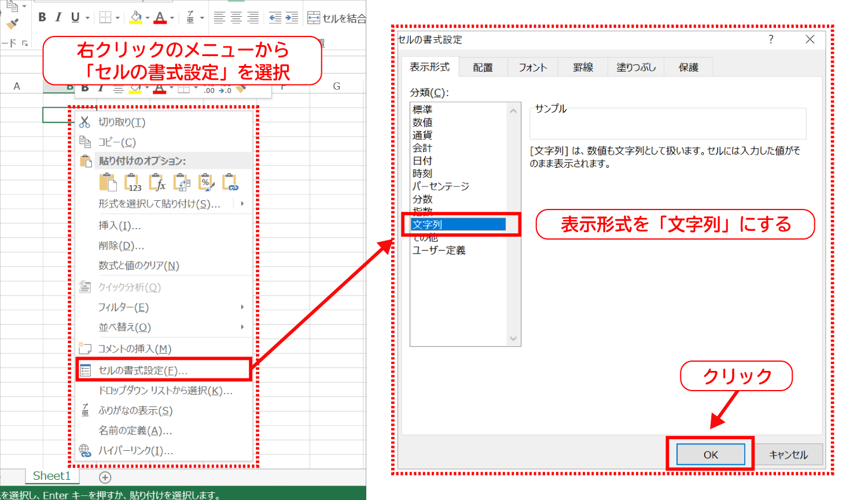Click the キャンセル button
The height and width of the screenshot is (500, 868).
[x=788, y=455]
